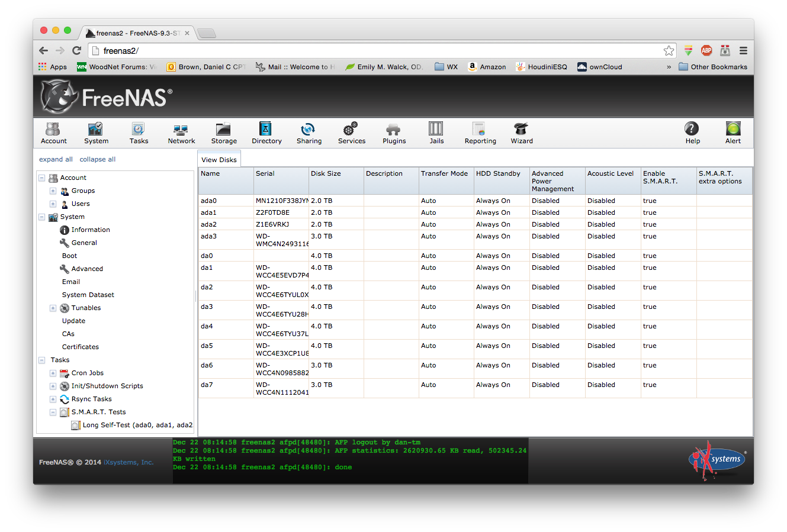The width and height of the screenshot is (787, 532).
Task: Reload the freenas2 page
Action: pyautogui.click(x=76, y=50)
